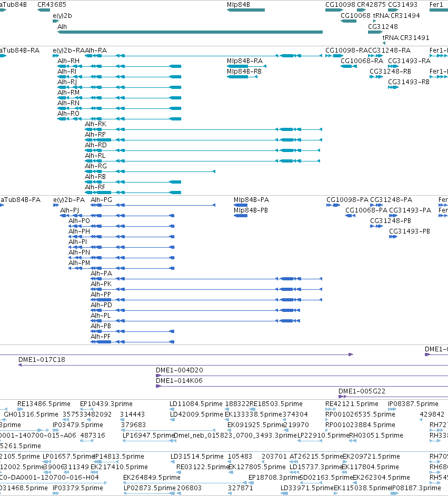This screenshot has height=496, width=448.
Task: Select the tRNA:CR31494 label
Action: click(x=396, y=15)
